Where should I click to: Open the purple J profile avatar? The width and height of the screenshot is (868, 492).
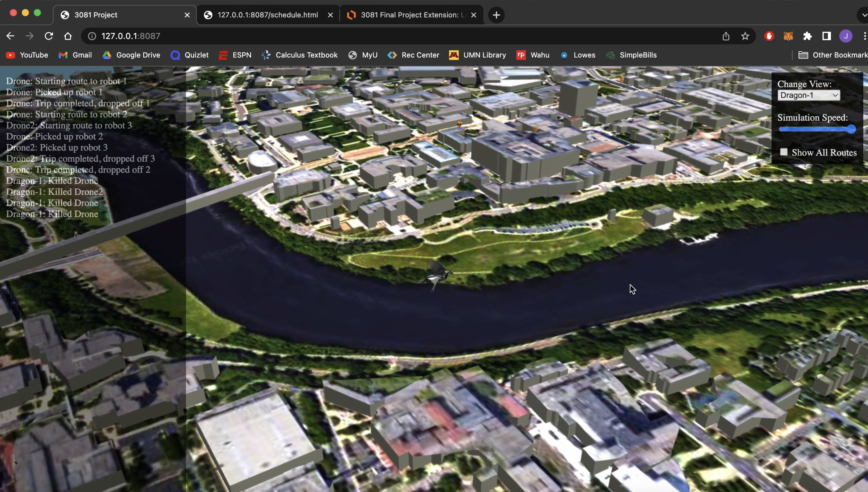(x=846, y=36)
